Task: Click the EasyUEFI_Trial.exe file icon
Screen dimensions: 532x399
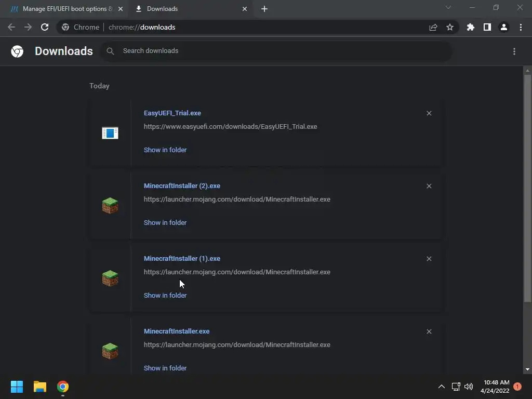Action: click(x=110, y=132)
